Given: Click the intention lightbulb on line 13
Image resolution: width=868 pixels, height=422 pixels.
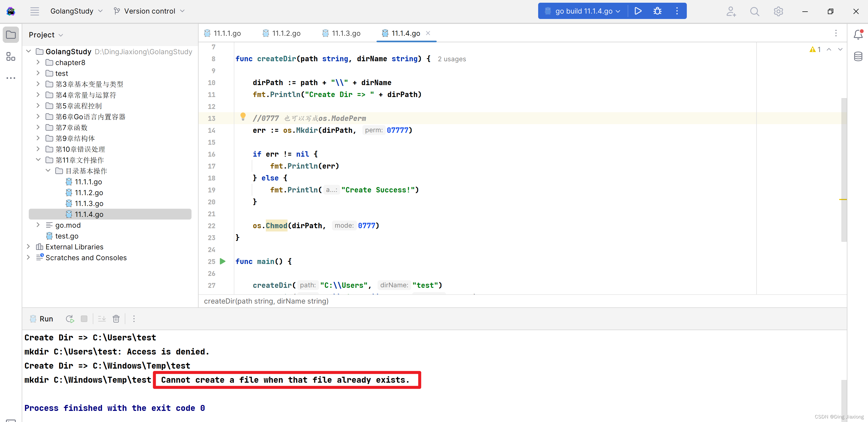Looking at the screenshot, I should [242, 117].
